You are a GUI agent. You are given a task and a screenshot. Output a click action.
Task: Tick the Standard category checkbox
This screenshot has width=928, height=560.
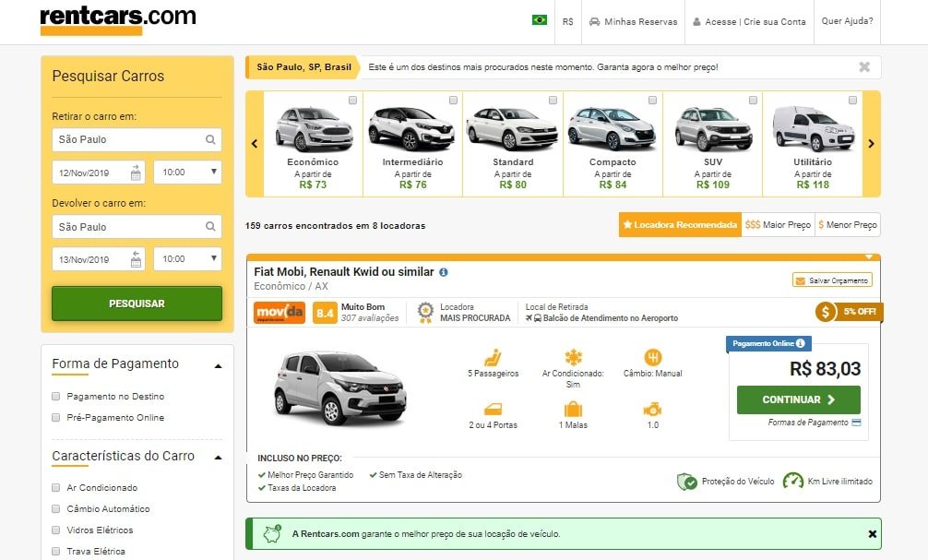point(553,100)
